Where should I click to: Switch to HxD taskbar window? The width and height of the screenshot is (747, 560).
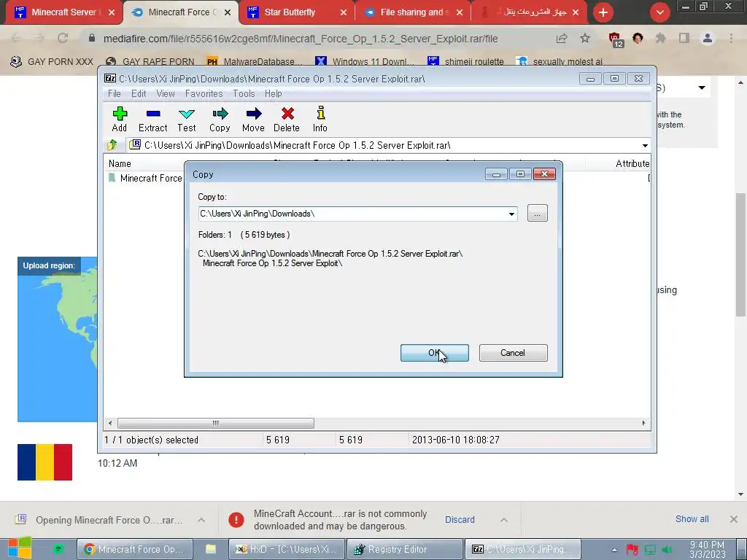[286, 549]
